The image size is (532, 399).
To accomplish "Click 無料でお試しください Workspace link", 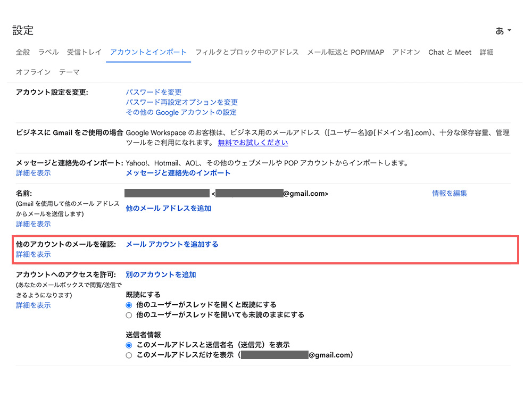I will pos(253,143).
